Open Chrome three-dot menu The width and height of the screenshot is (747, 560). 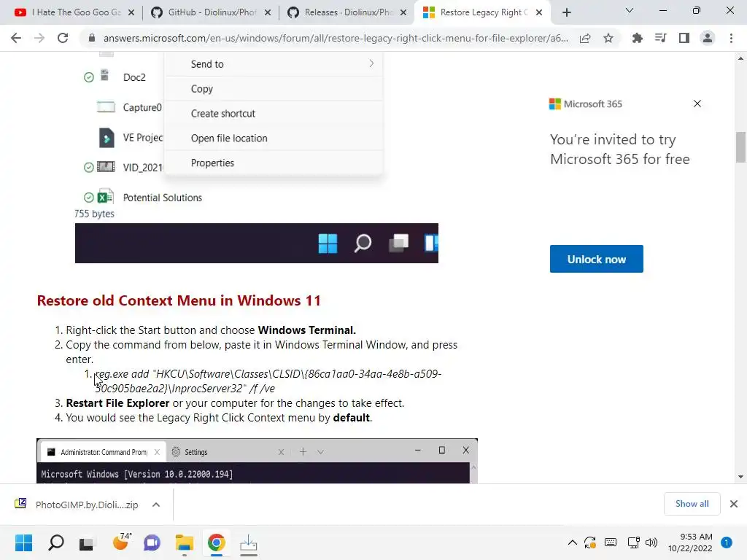click(x=731, y=38)
